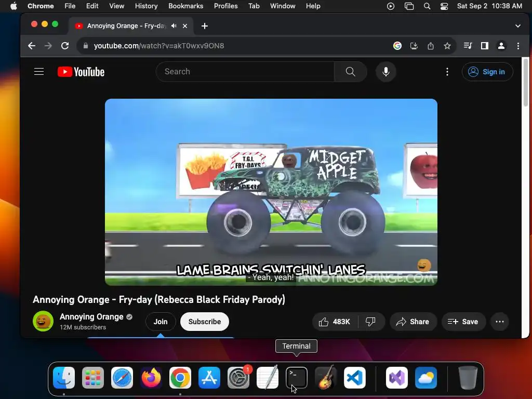Save video to playlist
Screen dimensions: 532x399
point(463,322)
